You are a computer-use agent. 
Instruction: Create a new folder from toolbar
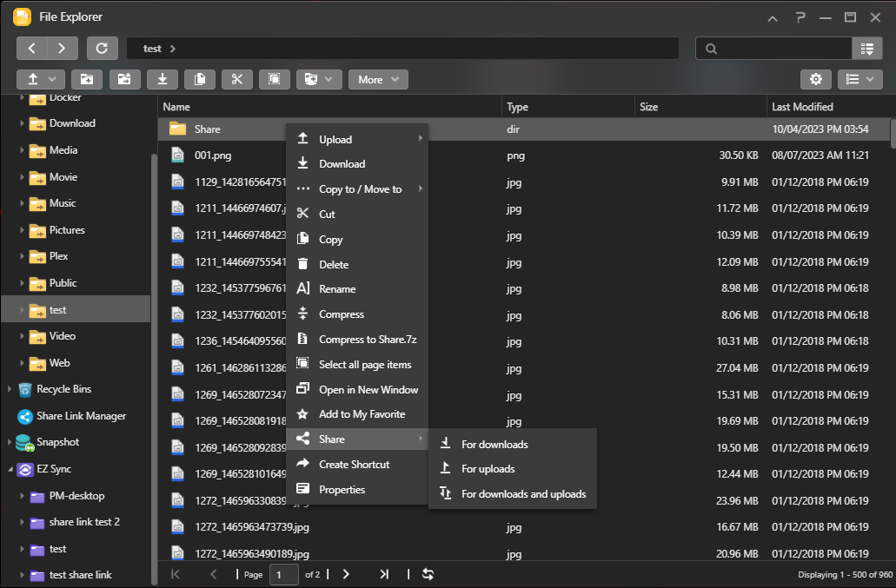[x=87, y=79]
